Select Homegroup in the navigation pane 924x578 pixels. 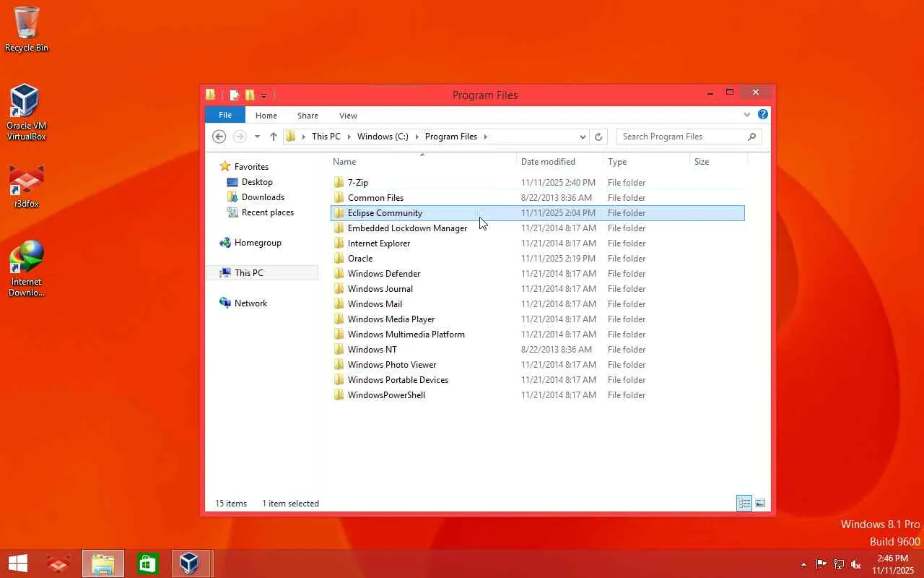click(258, 243)
